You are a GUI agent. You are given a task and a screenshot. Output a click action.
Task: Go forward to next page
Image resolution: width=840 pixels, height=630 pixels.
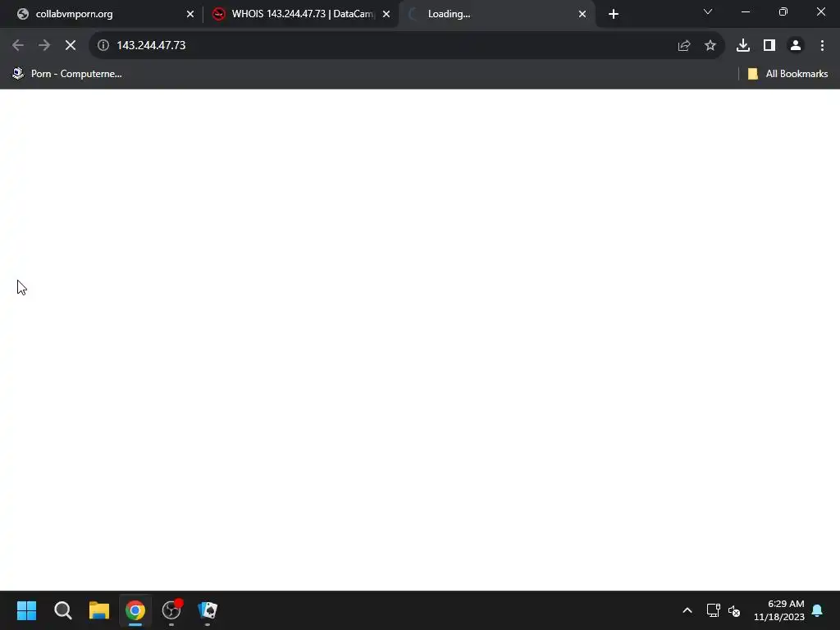point(44,46)
